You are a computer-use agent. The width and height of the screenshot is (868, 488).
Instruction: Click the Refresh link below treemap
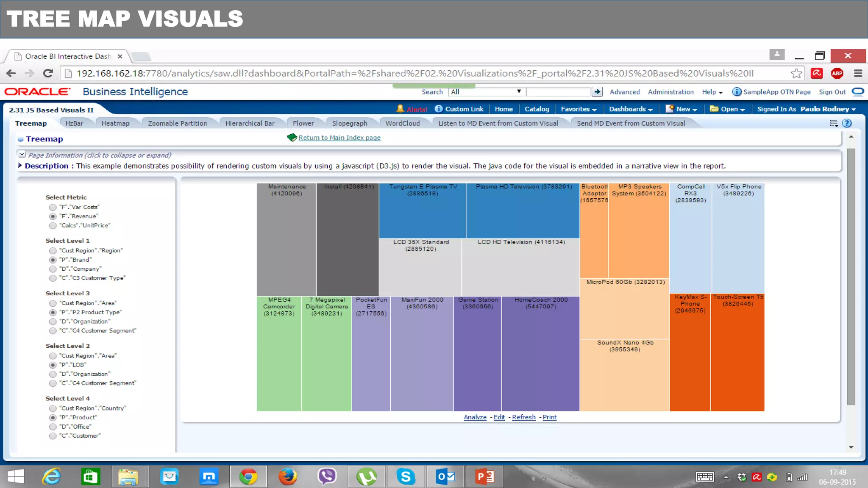[523, 417]
